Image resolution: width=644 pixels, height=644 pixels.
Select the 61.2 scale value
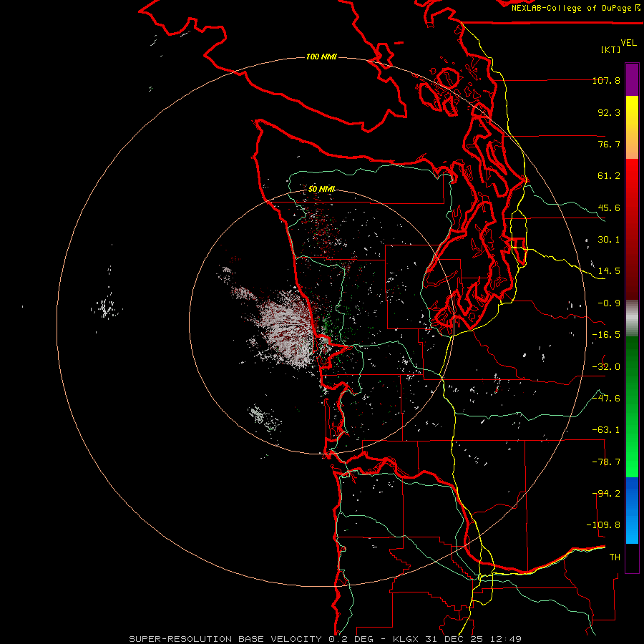pyautogui.click(x=609, y=176)
